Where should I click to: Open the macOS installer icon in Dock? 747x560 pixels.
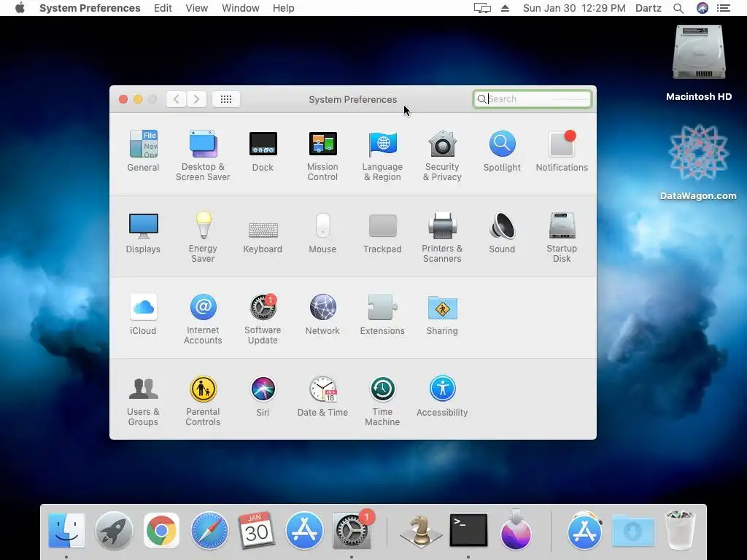[x=516, y=529]
